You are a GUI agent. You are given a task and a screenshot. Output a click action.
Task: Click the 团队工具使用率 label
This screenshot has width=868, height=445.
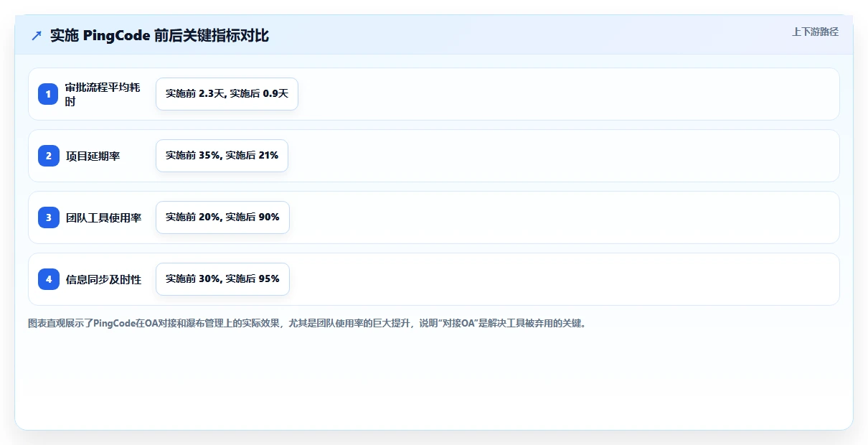coord(103,217)
